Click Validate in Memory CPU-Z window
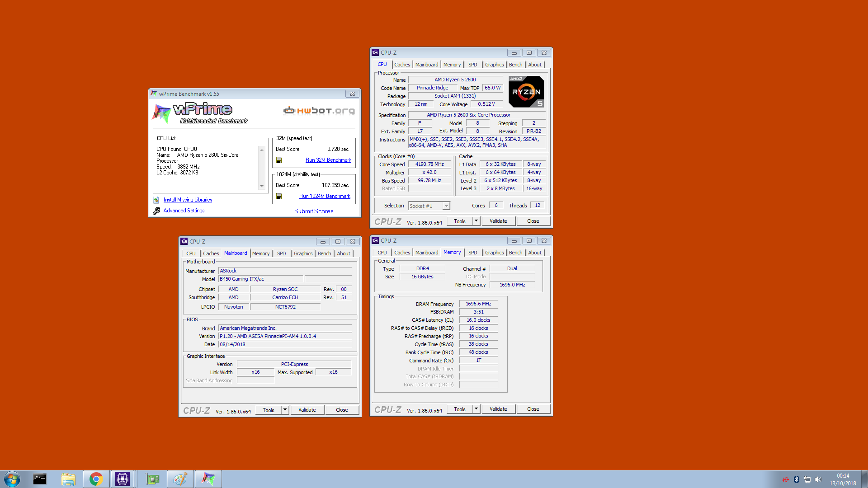Screen dimensions: 868x488 coord(498,409)
